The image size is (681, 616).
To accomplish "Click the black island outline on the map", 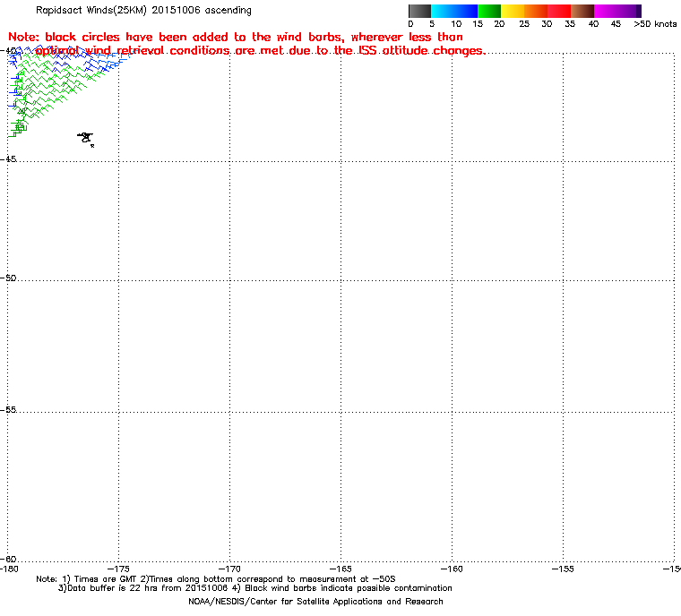I will pos(85,138).
